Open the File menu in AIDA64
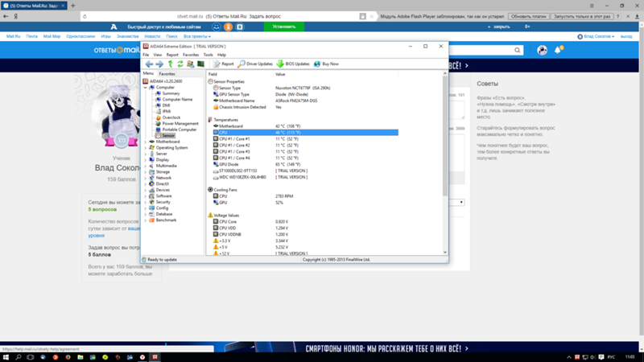Screen dimensions: 644x362 pos(146,55)
